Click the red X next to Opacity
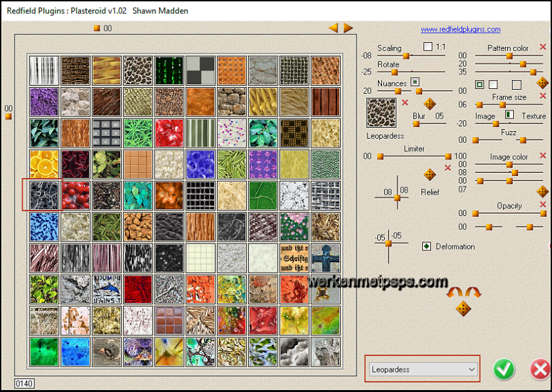The width and height of the screenshot is (552, 392). pos(542,204)
